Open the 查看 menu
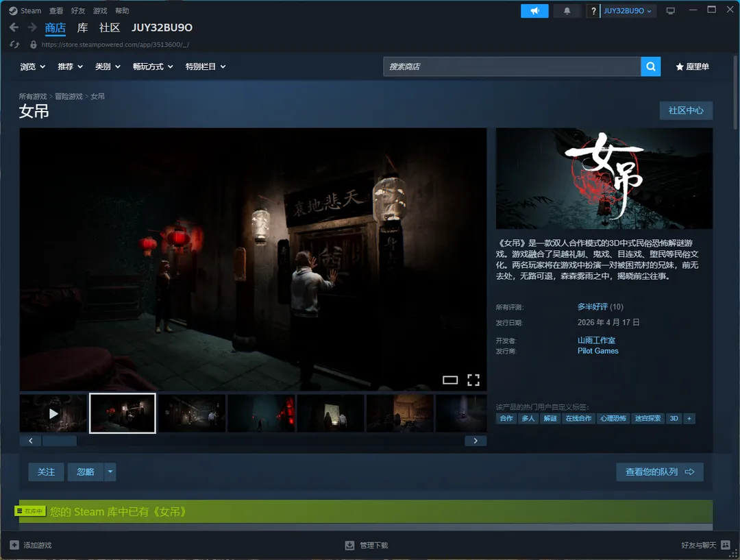 click(x=56, y=10)
